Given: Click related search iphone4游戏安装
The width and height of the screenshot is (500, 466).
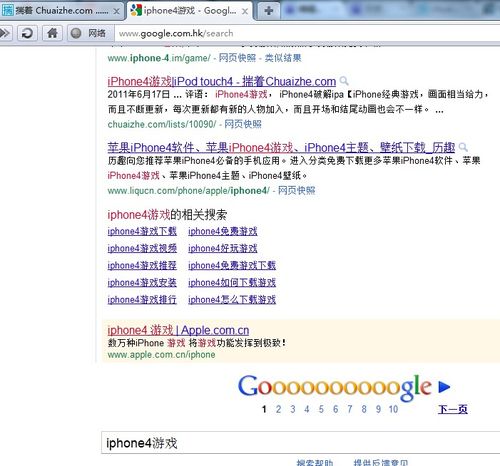Looking at the screenshot, I should [142, 282].
